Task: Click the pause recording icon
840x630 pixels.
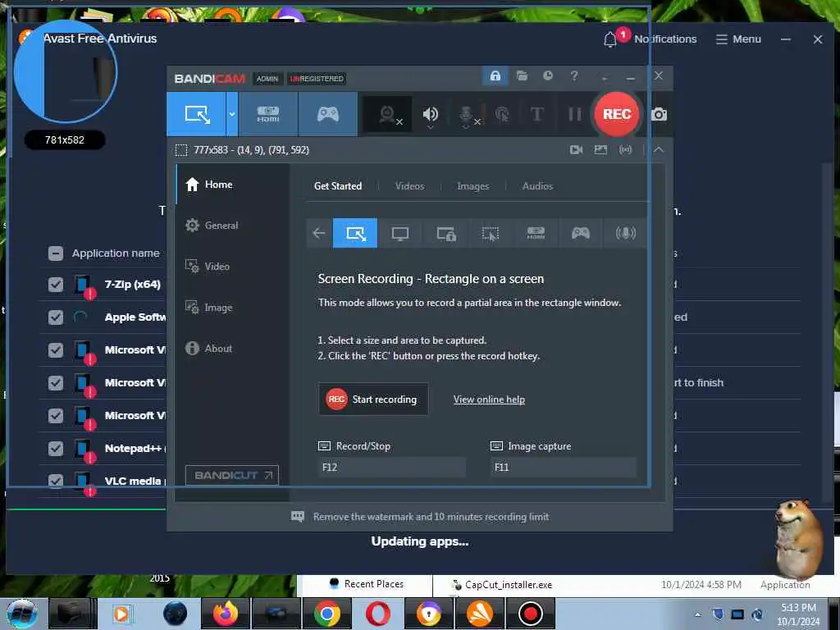Action: click(574, 114)
